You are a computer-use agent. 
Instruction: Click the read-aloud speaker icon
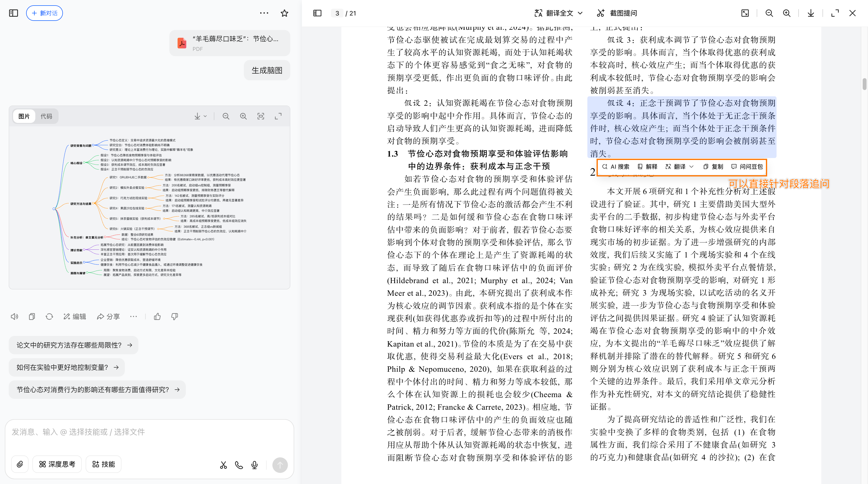point(15,317)
